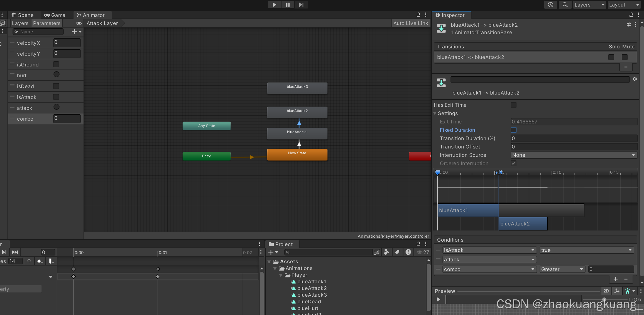Select the blueAttack3 state node
This screenshot has width=644, height=315.
click(297, 88)
